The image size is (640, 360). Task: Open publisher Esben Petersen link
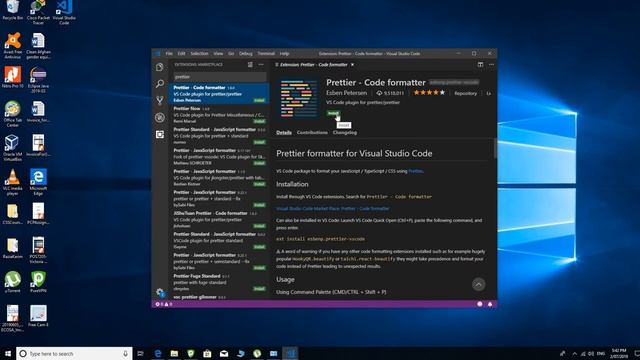pyautogui.click(x=347, y=93)
